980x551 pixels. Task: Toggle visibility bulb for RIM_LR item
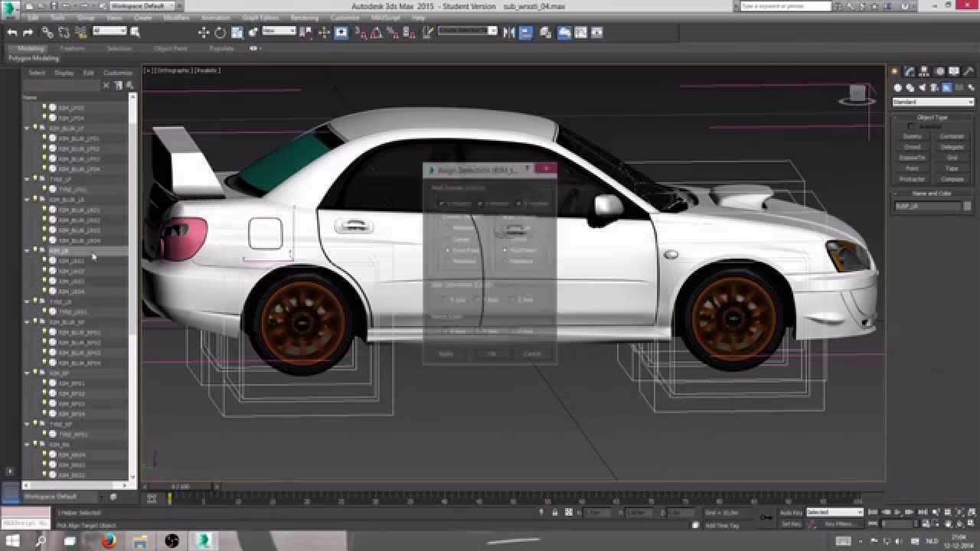tap(34, 250)
